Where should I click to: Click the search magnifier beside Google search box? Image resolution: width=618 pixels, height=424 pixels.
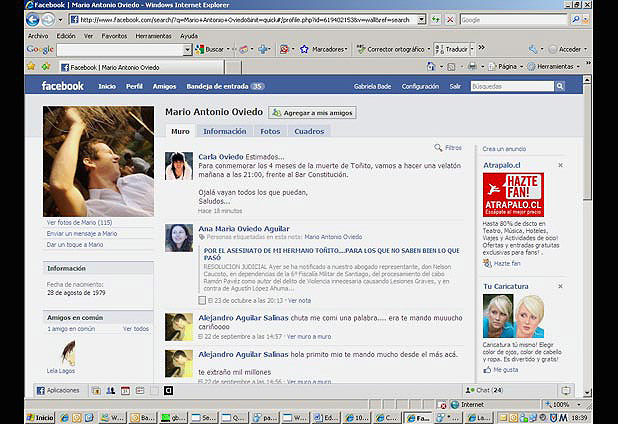pos(576,19)
